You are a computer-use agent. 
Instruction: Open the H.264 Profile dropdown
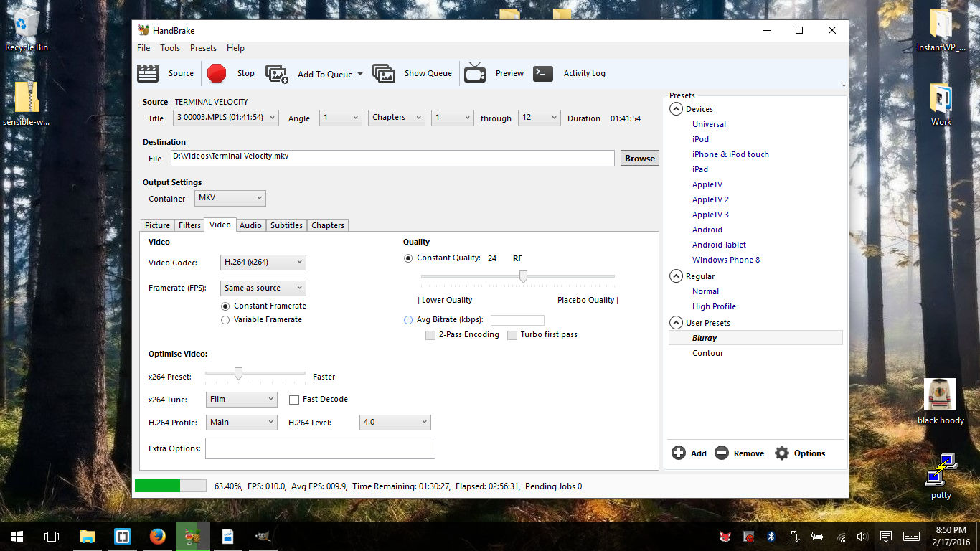241,423
